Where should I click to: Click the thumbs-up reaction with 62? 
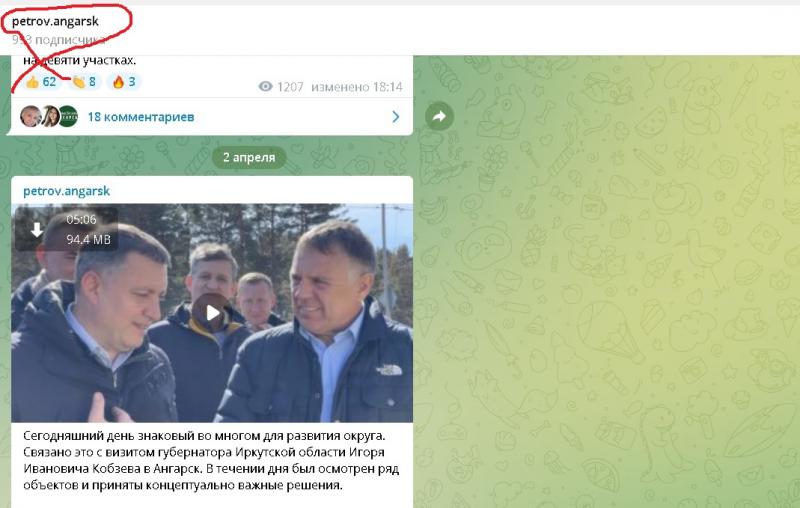point(41,82)
